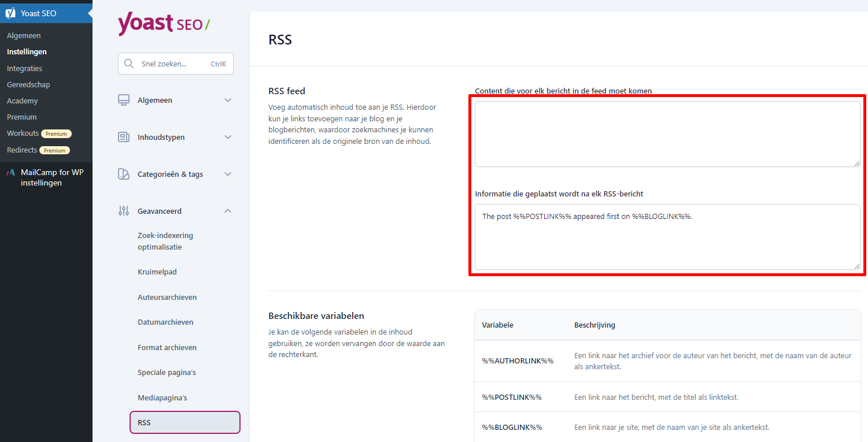
Task: Click the 'Informatie die geplaatst wordt na' textarea
Action: coord(667,236)
